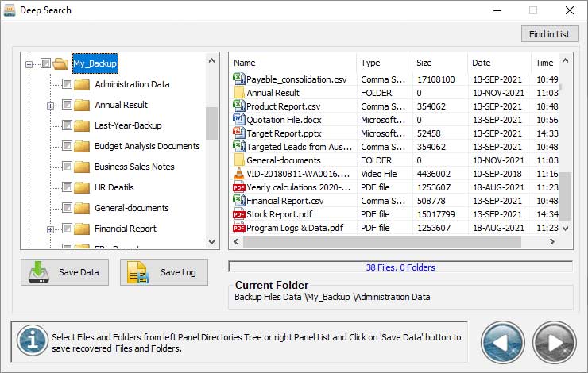This screenshot has height=373, width=588.
Task: Click the back arrow navigation button
Action: coord(504,344)
